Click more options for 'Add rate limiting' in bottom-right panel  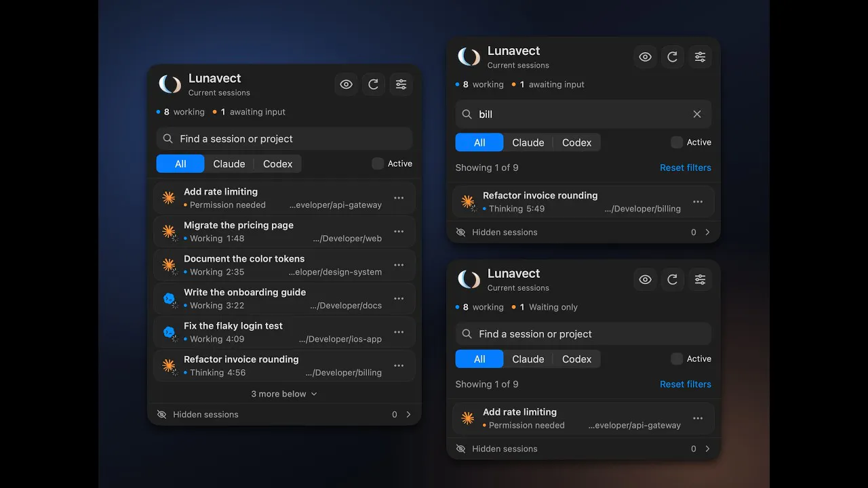(x=698, y=418)
